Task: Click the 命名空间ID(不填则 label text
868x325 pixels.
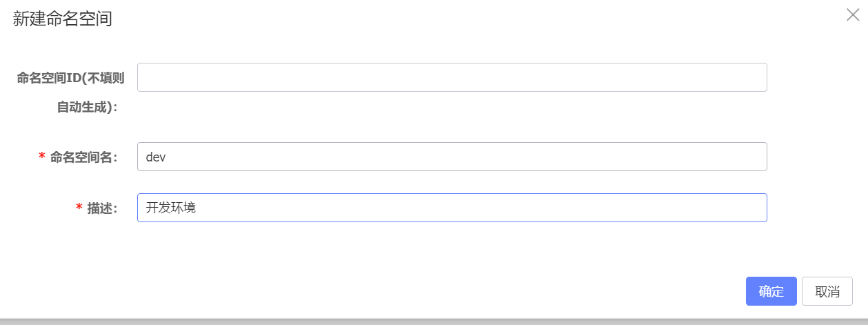Action: point(70,77)
